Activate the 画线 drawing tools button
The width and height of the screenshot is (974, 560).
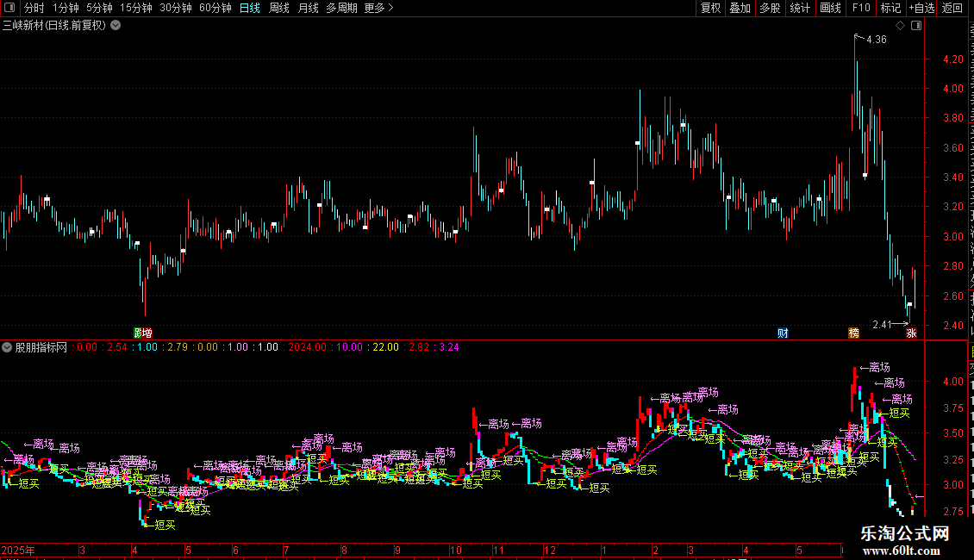[830, 8]
